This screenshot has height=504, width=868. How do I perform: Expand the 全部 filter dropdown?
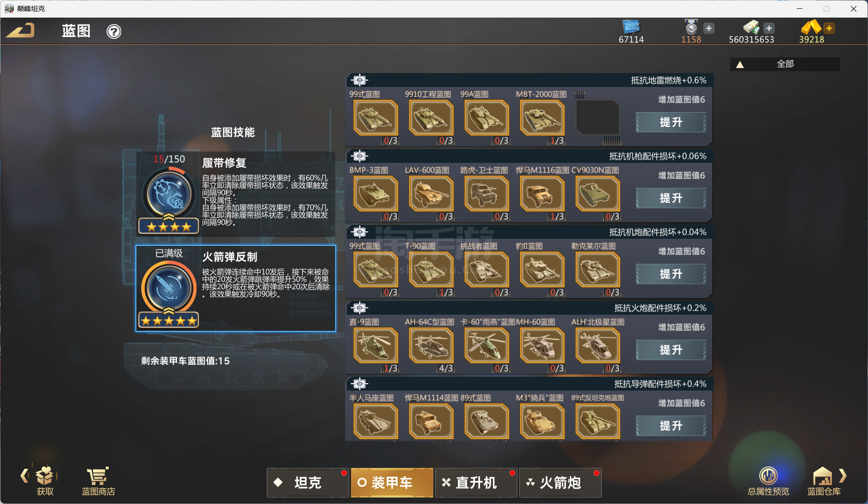[785, 64]
